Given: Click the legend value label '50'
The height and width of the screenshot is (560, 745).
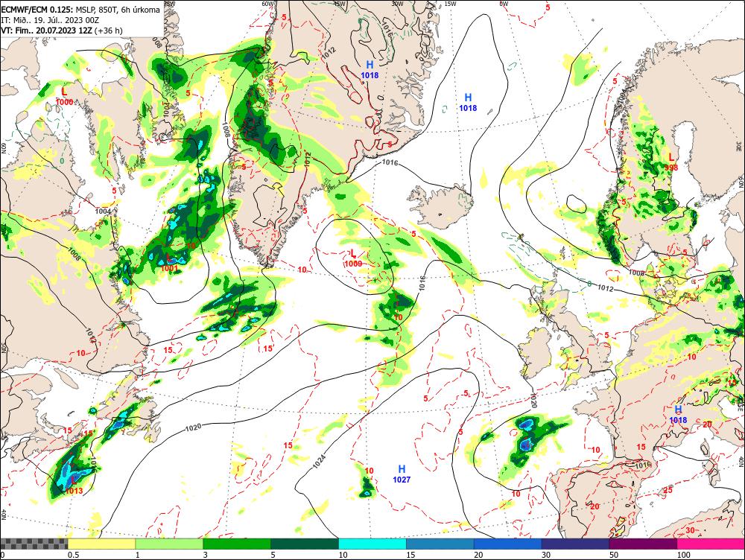Looking at the screenshot, I should [x=613, y=555].
